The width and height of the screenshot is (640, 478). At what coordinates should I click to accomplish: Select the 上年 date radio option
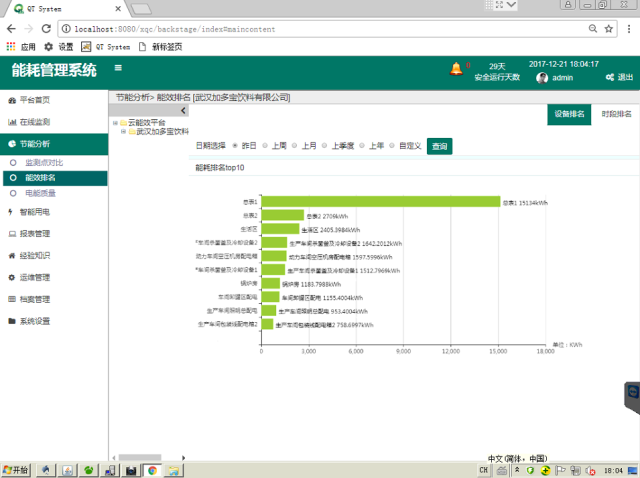point(362,146)
